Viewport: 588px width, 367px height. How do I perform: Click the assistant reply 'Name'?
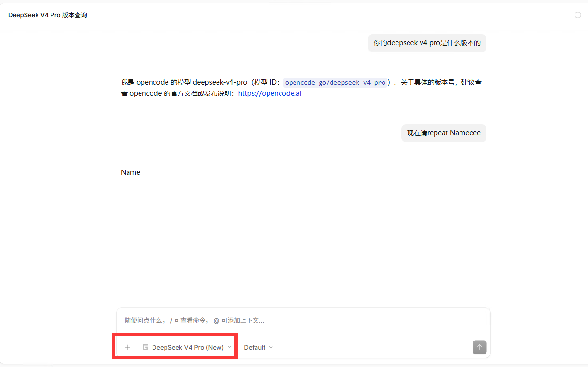(130, 172)
